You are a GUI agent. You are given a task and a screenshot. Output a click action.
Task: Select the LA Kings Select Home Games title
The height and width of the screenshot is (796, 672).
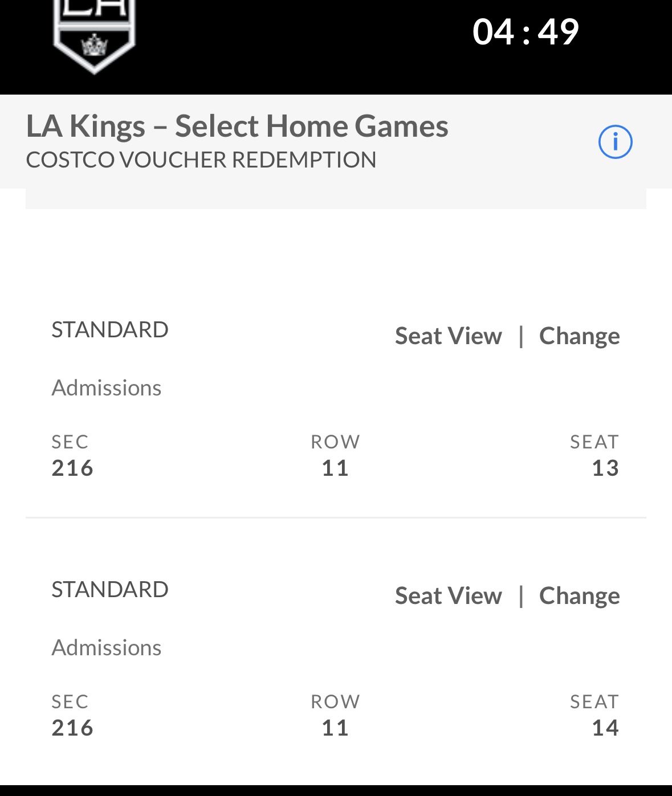(237, 126)
